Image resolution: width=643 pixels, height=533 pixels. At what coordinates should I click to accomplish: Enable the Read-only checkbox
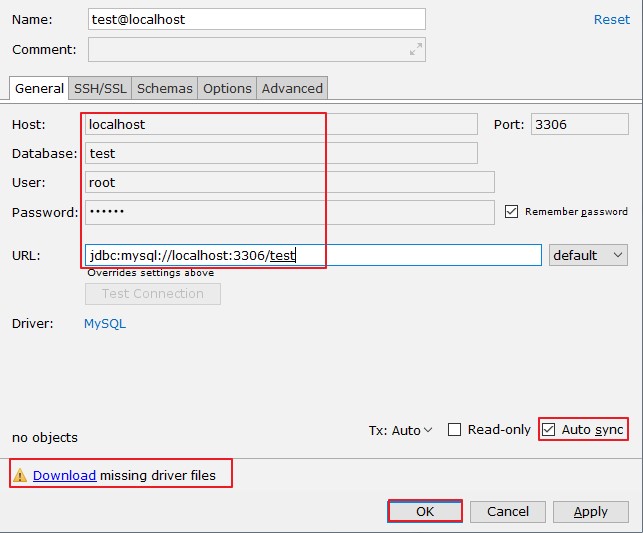[454, 430]
